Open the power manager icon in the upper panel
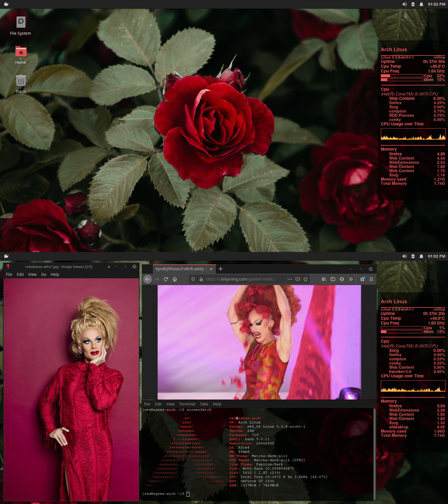Screen dimensions: 448x504 point(413,4)
